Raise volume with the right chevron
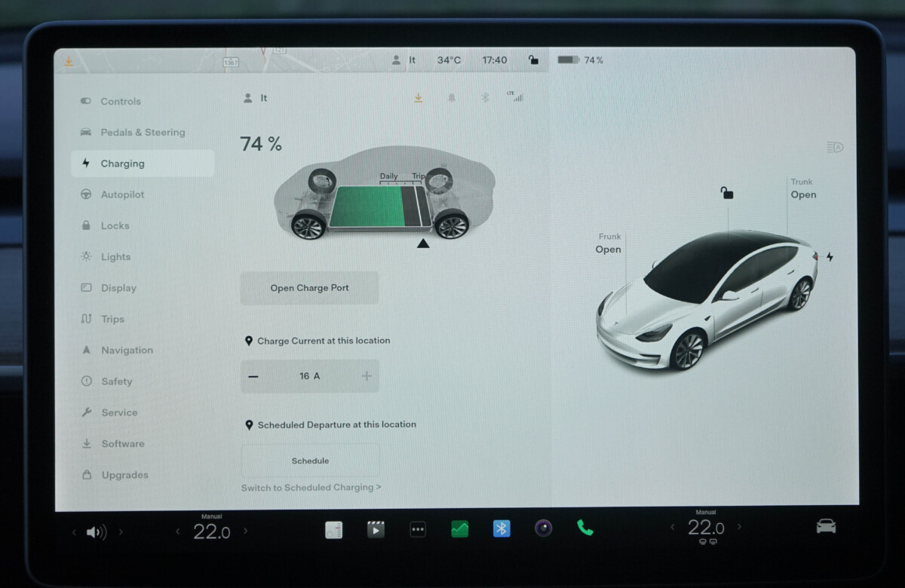This screenshot has height=588, width=905. 121,532
